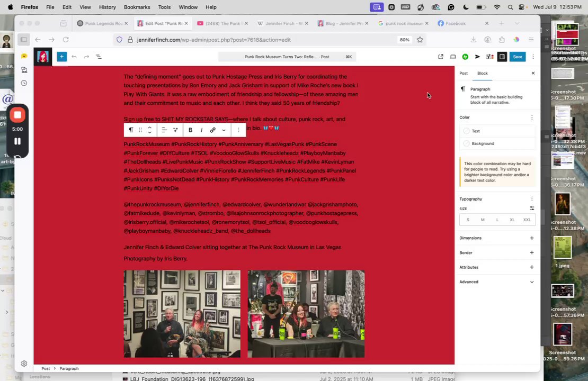Viewport: 588px width, 381px height.
Task: View post in new tab icon
Action: click(441, 57)
